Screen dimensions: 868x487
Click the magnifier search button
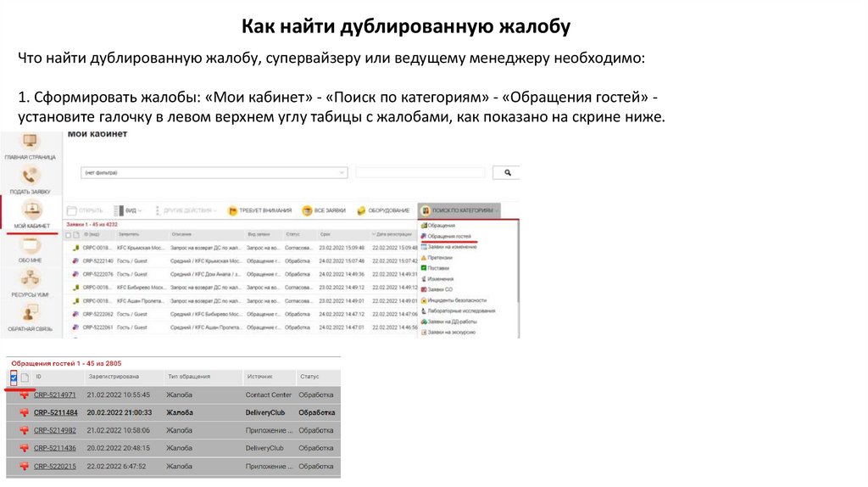507,173
